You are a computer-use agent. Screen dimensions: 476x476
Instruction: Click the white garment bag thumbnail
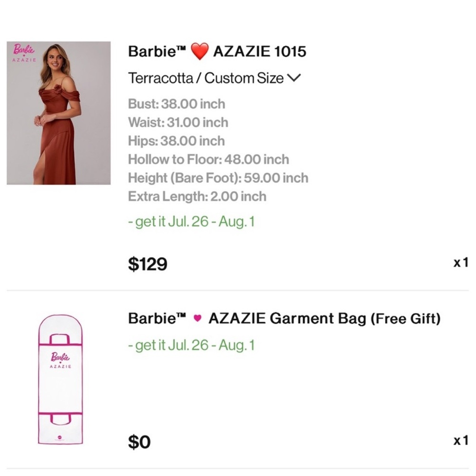pyautogui.click(x=60, y=381)
